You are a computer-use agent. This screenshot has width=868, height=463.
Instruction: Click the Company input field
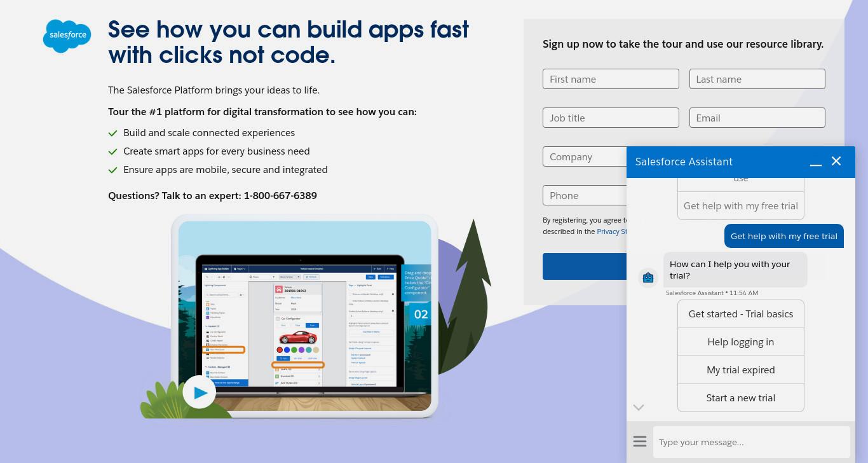click(x=585, y=156)
